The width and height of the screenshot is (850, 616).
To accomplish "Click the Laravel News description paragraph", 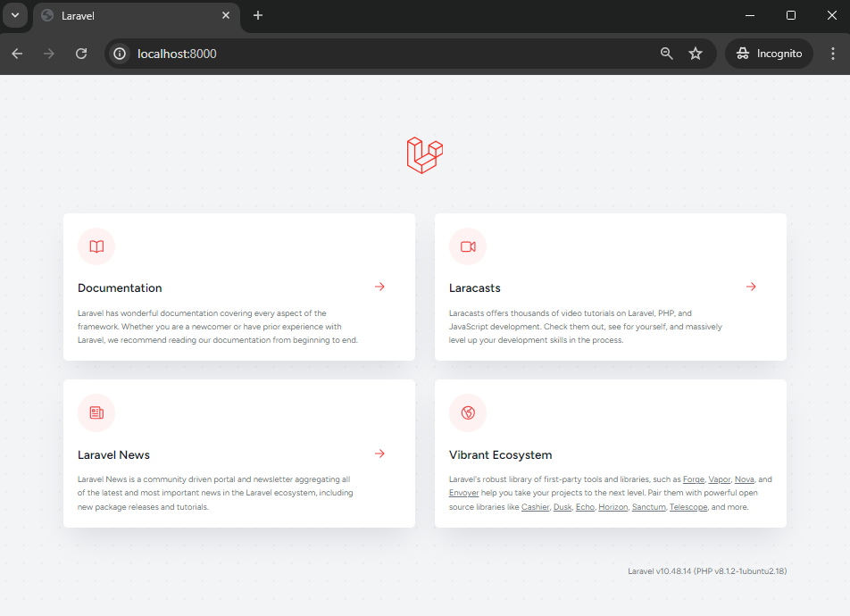I will (x=215, y=493).
